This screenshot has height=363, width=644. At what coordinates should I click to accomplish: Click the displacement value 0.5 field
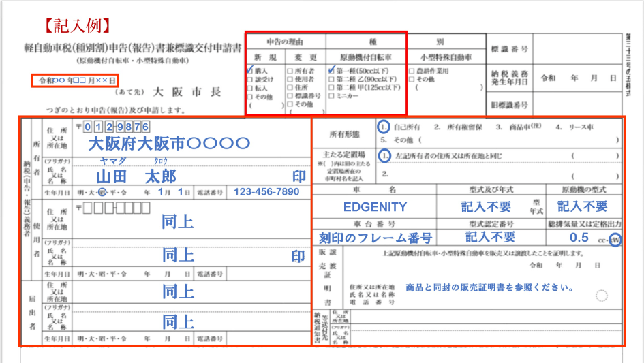(x=579, y=238)
